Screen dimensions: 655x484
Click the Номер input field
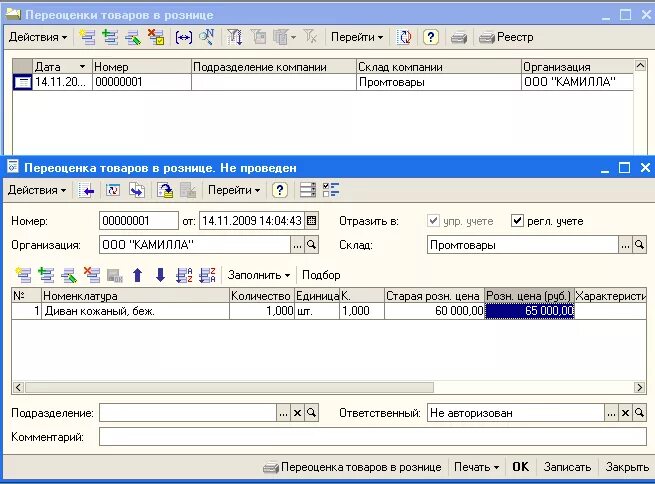point(139,221)
